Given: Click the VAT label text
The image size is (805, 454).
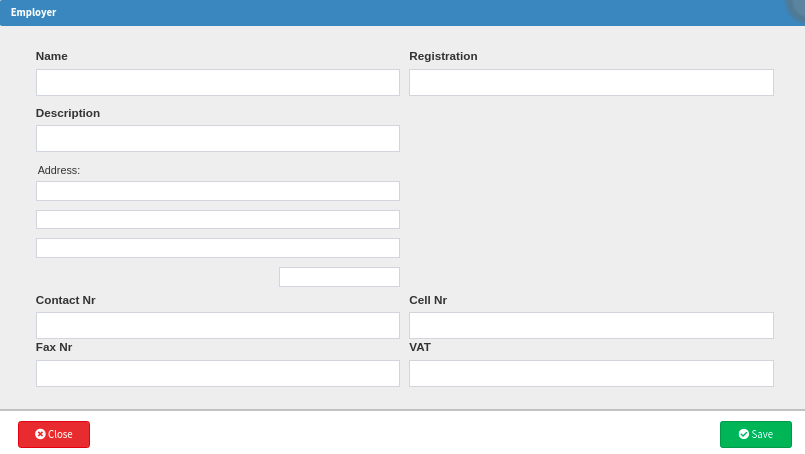Looking at the screenshot, I should tap(420, 347).
